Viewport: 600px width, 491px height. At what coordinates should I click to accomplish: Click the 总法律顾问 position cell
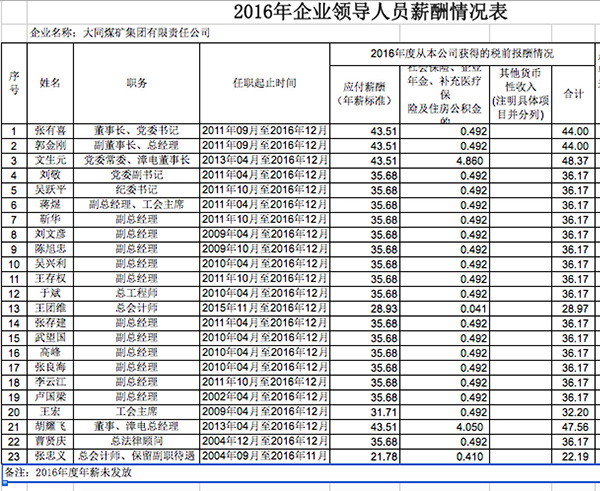point(136,442)
